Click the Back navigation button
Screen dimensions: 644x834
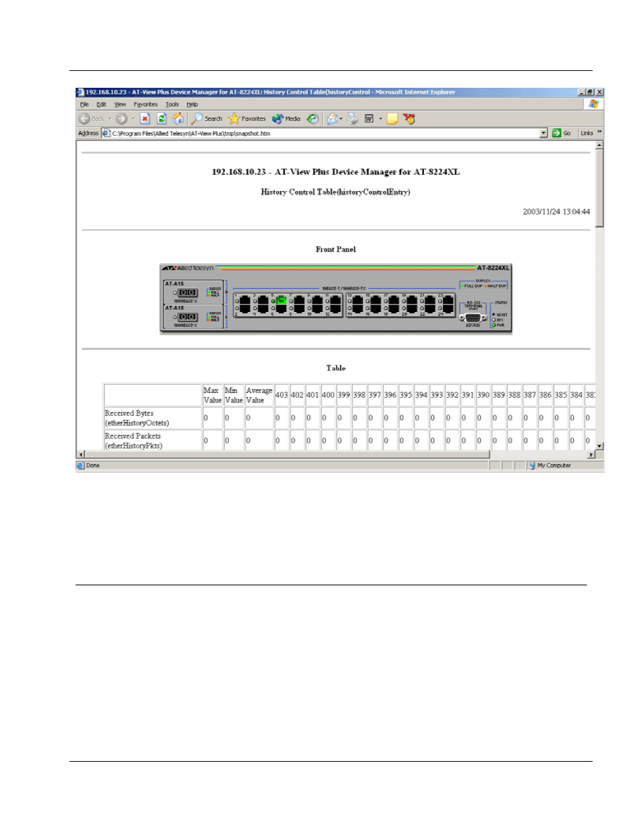pos(92,119)
